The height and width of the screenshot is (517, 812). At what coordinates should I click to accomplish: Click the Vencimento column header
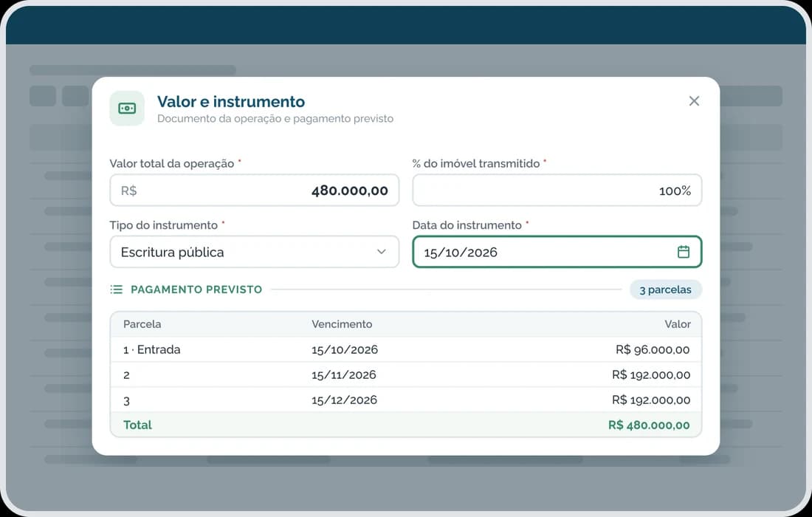342,324
